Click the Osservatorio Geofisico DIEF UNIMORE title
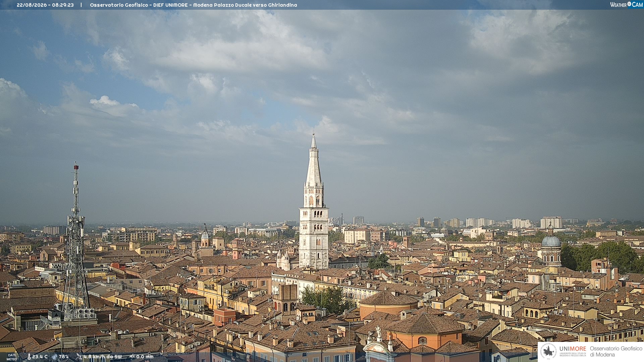The image size is (644, 362). tap(139, 5)
